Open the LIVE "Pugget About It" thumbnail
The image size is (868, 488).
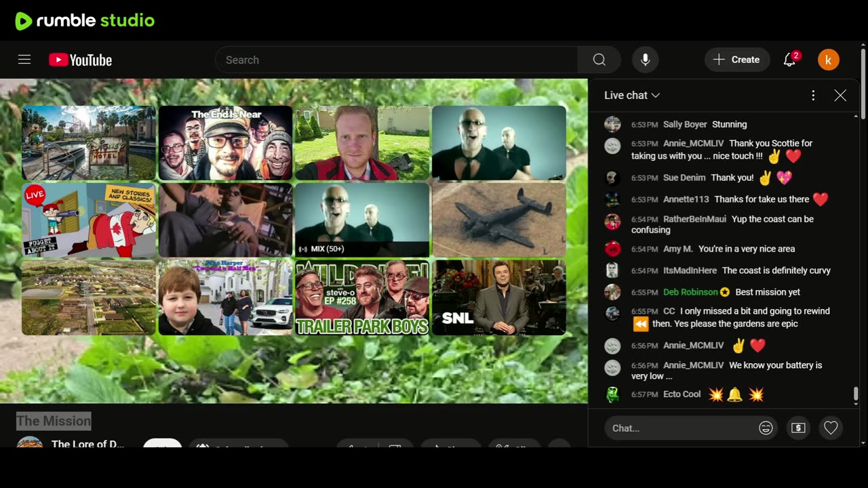pyautogui.click(x=89, y=220)
